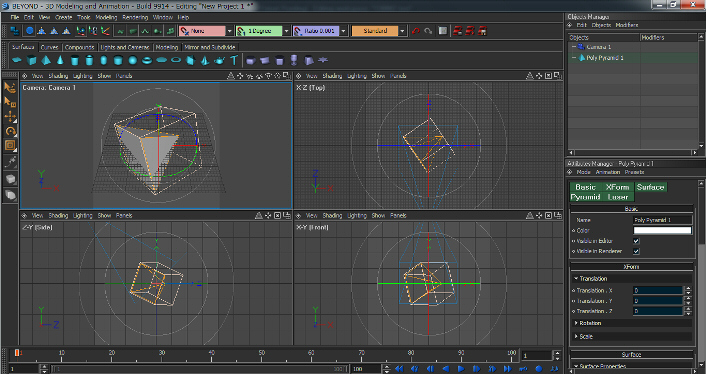
Task: Expand the Rotation section
Action: (576, 323)
